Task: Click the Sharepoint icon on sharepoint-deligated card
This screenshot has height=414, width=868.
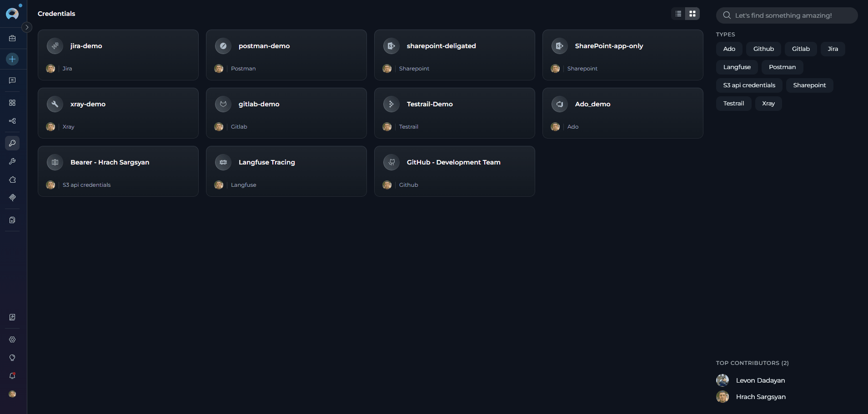Action: [x=391, y=46]
